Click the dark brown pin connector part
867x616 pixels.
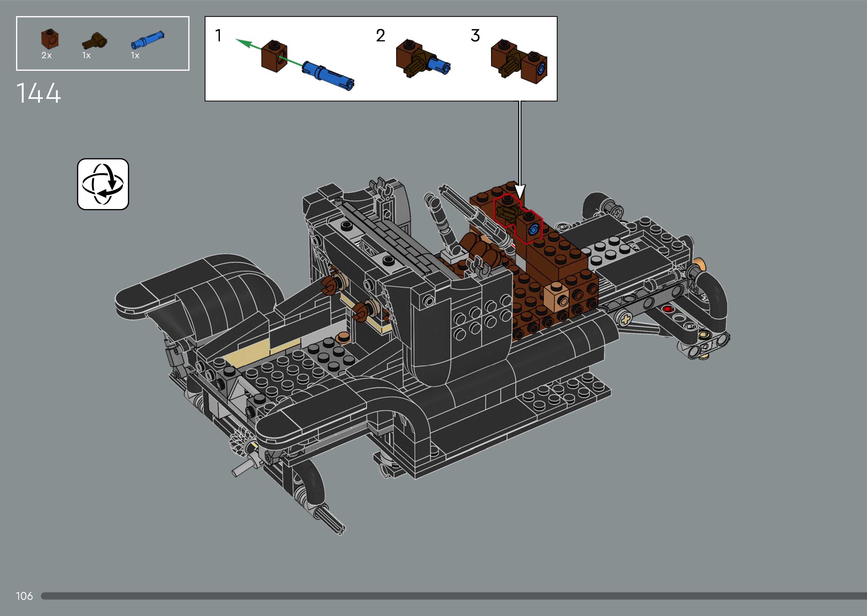(x=95, y=41)
